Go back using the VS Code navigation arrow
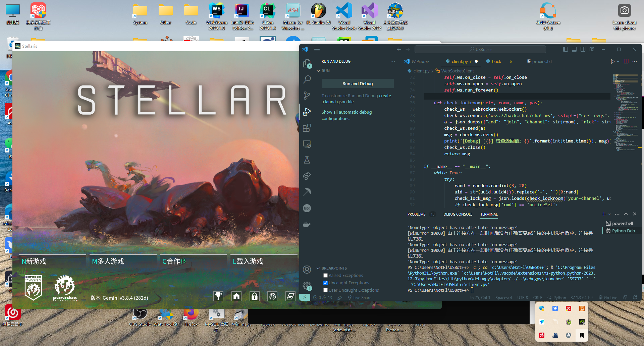The width and height of the screenshot is (644, 346). coord(399,49)
